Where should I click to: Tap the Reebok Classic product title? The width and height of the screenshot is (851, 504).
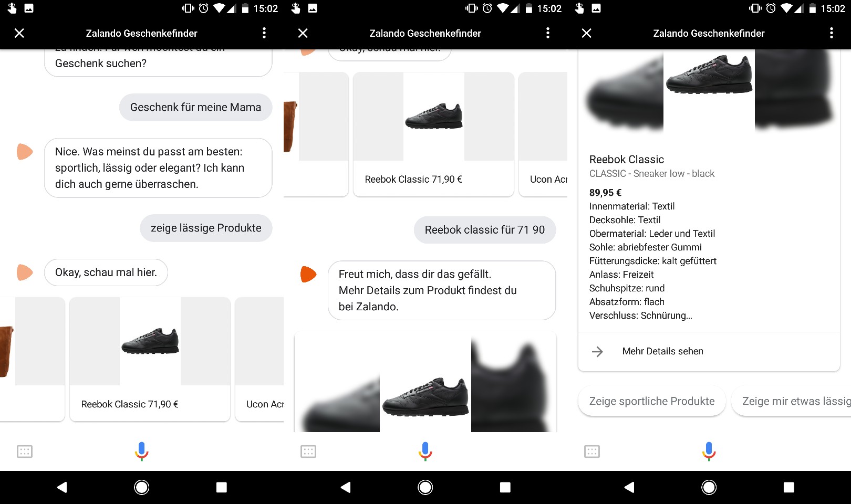pos(627,159)
